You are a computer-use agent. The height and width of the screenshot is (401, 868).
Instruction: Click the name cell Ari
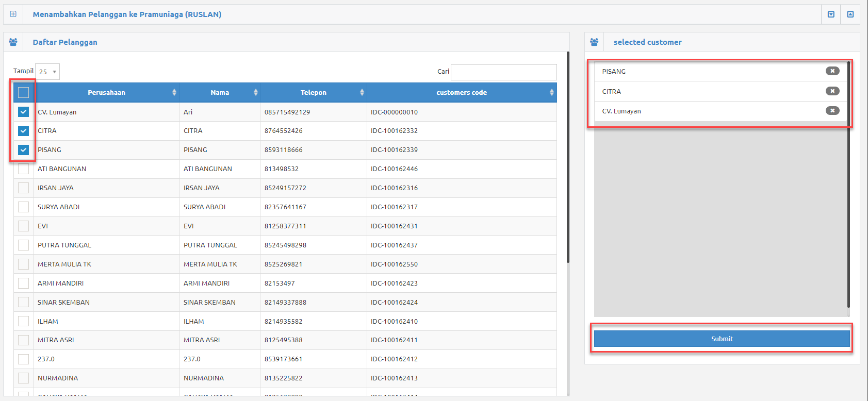tap(188, 112)
